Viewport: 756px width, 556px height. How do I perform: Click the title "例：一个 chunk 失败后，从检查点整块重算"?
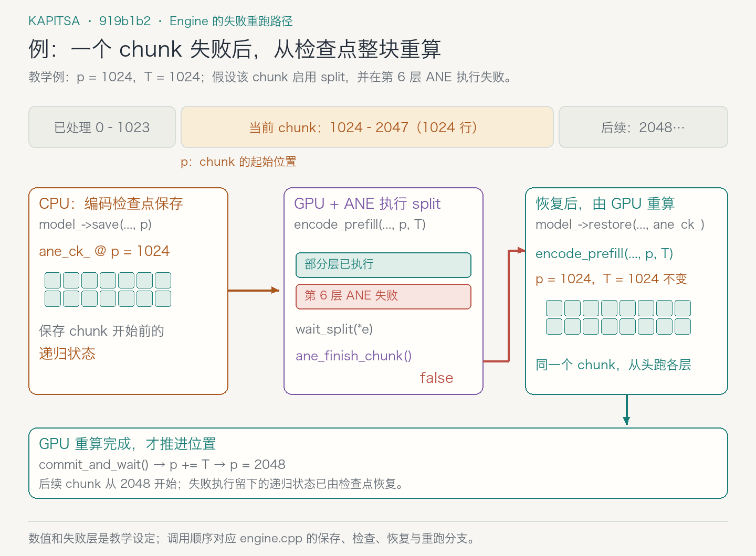pos(235,49)
